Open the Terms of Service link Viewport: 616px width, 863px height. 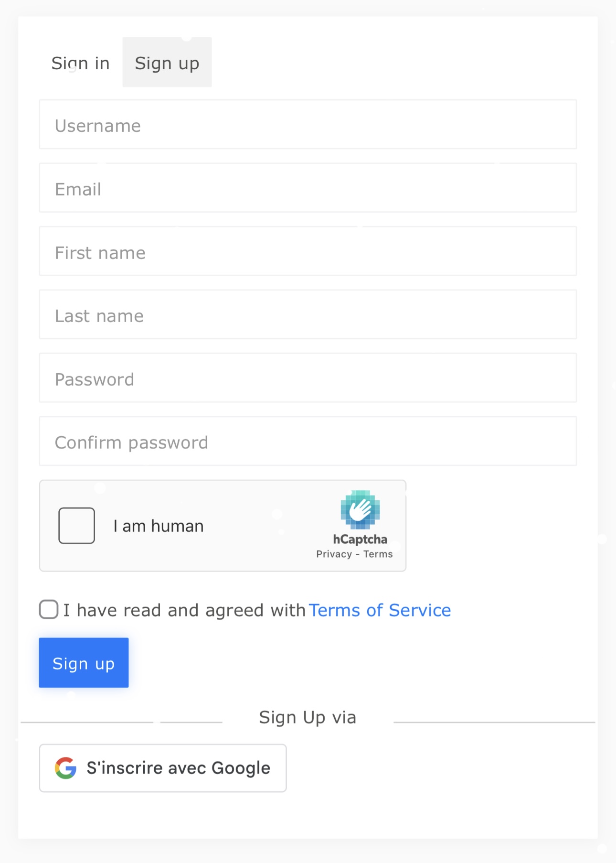click(x=380, y=610)
